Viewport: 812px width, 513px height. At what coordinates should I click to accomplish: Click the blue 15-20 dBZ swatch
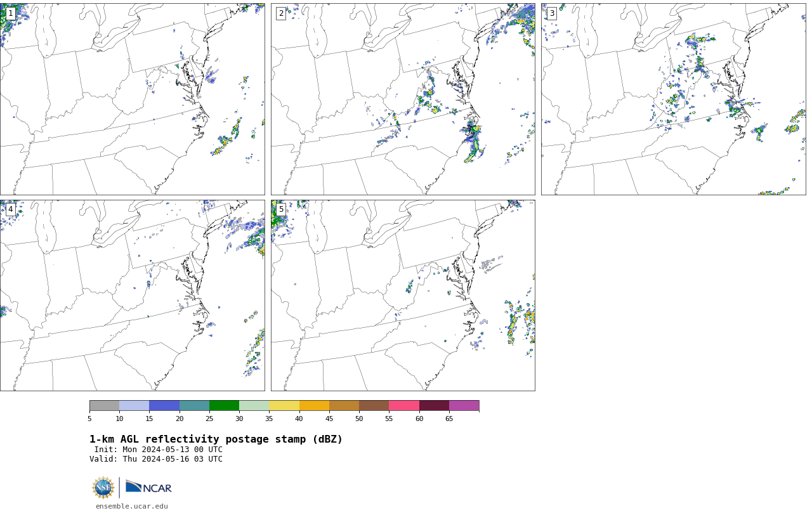point(164,406)
